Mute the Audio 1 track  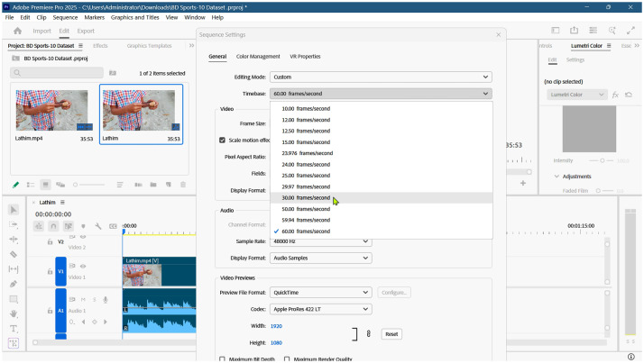click(x=83, y=300)
